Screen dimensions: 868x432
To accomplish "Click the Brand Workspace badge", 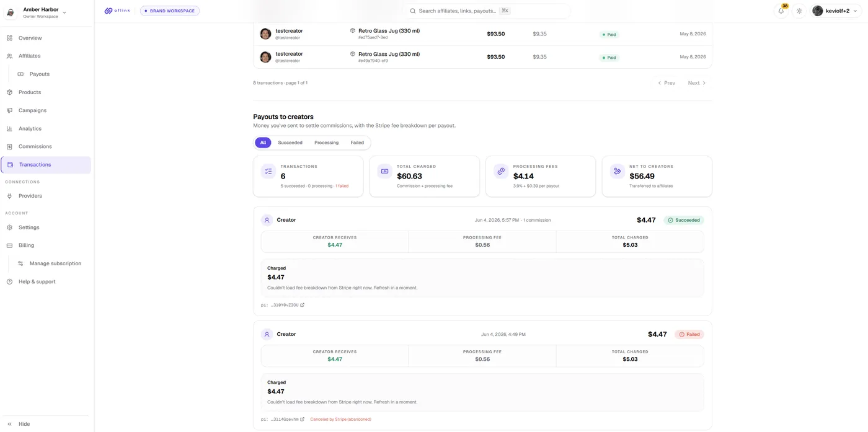I will [x=170, y=11].
